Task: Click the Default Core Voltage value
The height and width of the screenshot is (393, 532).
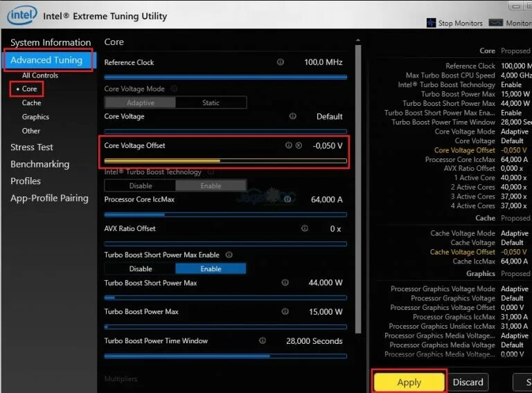Action: pyautogui.click(x=330, y=116)
